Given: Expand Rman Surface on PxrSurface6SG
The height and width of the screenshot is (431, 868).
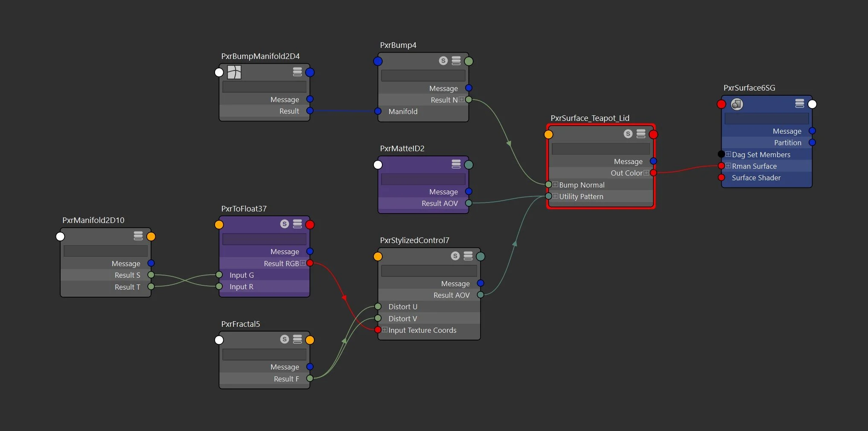Looking at the screenshot, I should pyautogui.click(x=728, y=166).
